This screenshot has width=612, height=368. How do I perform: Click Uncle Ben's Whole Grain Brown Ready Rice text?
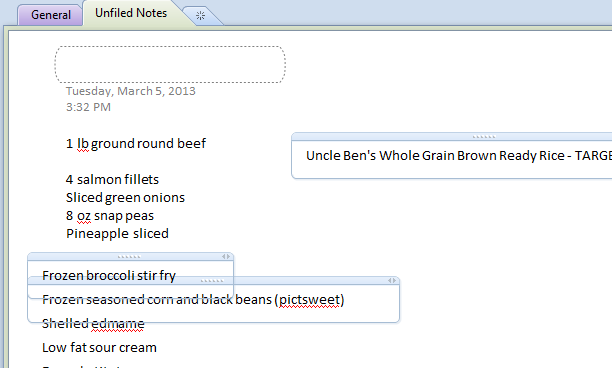click(435, 156)
